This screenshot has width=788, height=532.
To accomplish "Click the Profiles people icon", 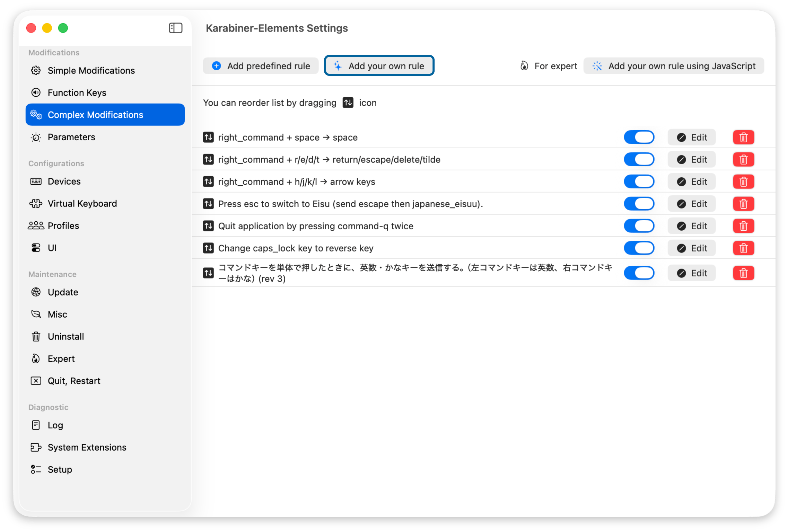I will (36, 225).
